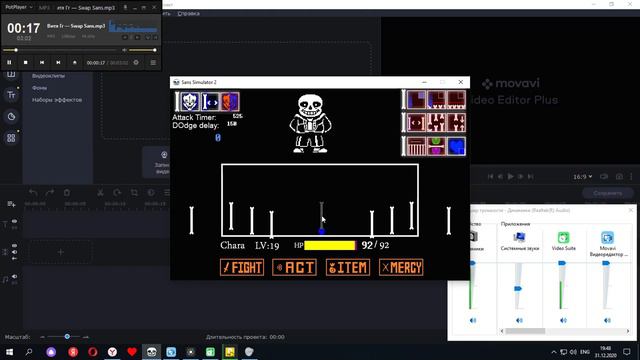Click the MERCY button in Sans Simulator
This screenshot has height=360, width=640.
401,268
